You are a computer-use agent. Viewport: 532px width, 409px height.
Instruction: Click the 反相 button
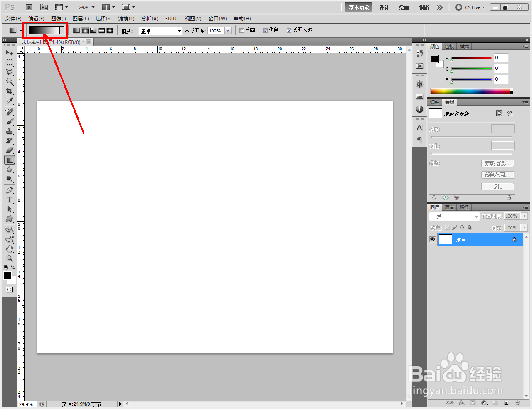pos(498,187)
